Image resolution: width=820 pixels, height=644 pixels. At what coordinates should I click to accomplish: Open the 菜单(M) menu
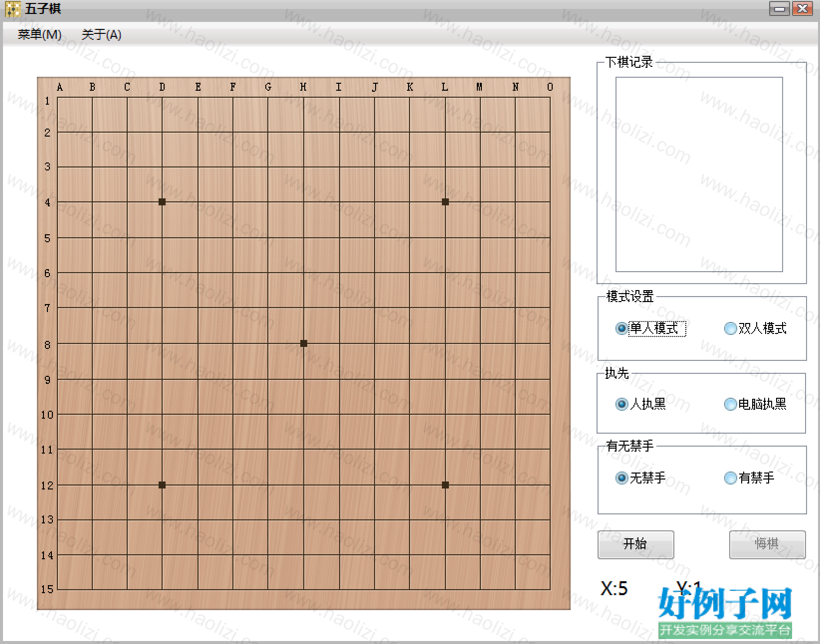coord(39,34)
